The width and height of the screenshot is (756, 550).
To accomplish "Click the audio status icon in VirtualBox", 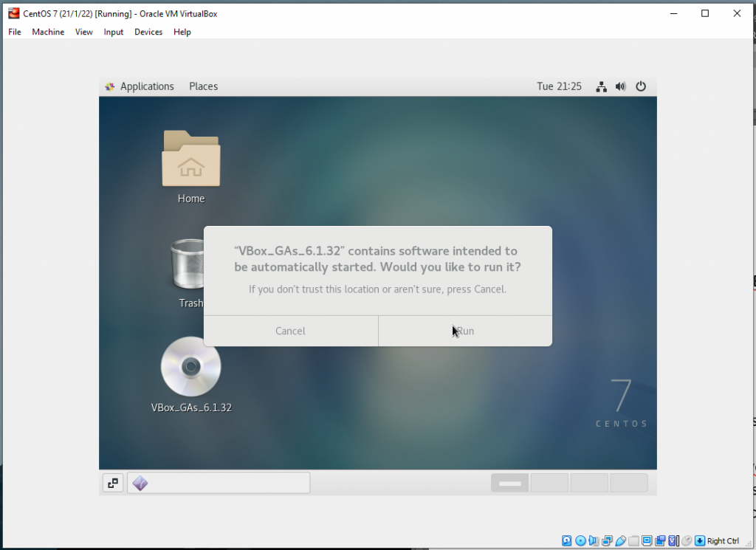I will point(594,541).
